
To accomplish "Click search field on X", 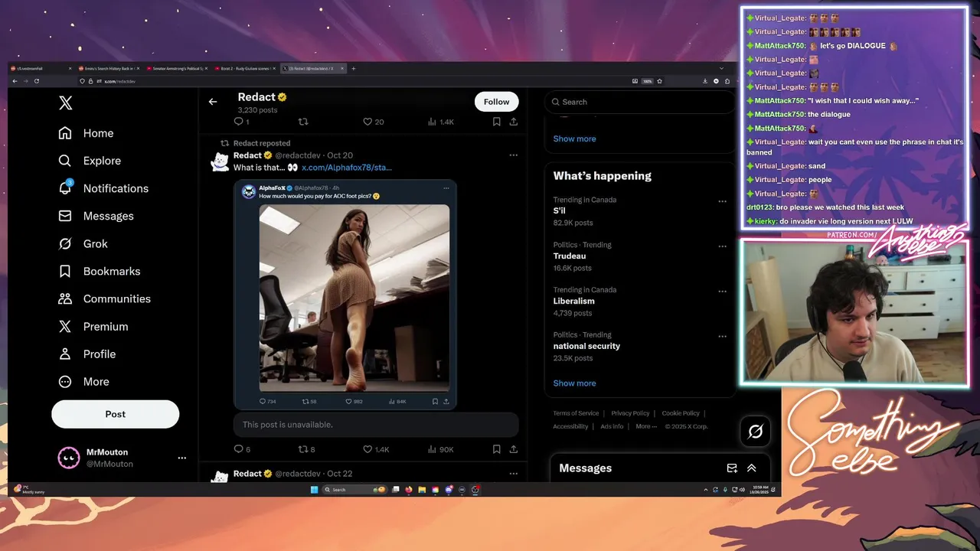I will (640, 102).
